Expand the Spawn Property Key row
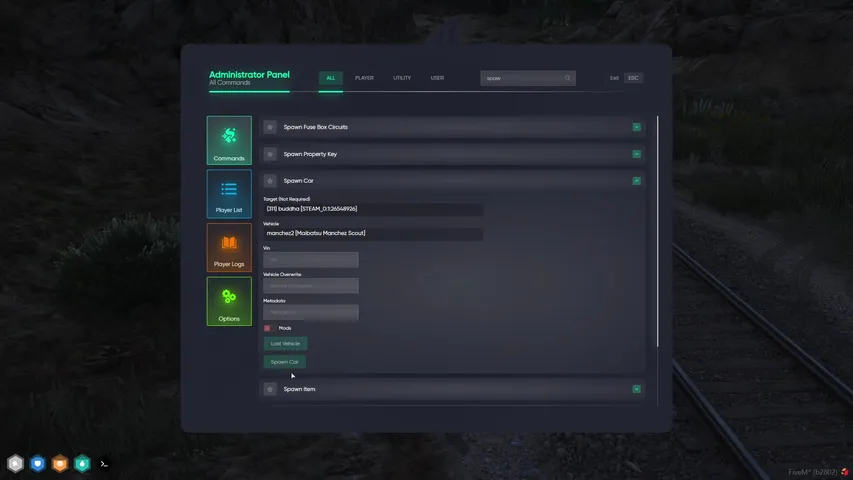 click(x=636, y=154)
